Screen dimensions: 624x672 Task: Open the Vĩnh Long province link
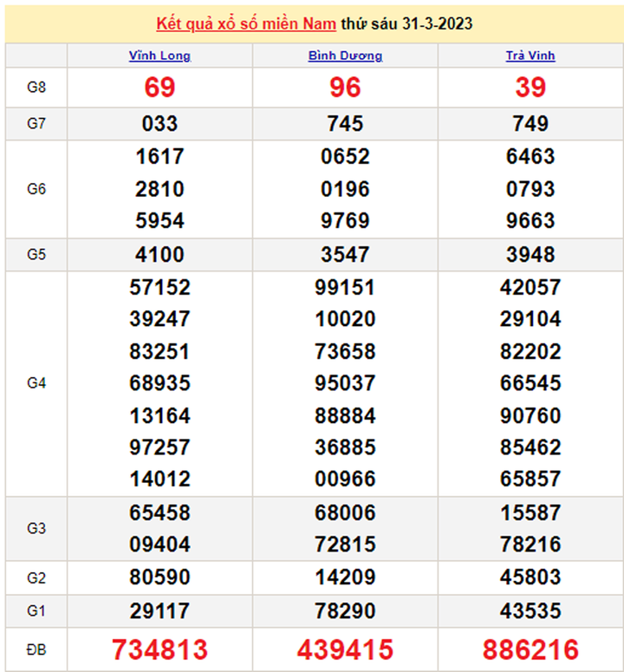pos(159,55)
